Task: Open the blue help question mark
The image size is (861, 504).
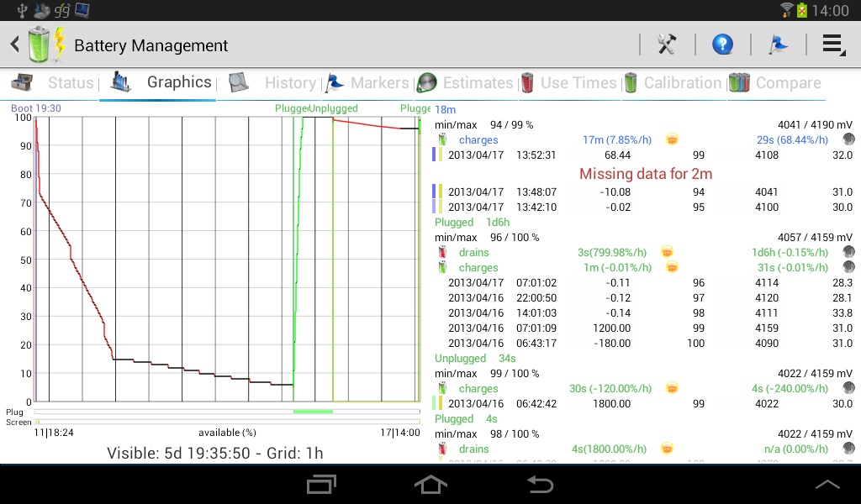Action: (722, 45)
